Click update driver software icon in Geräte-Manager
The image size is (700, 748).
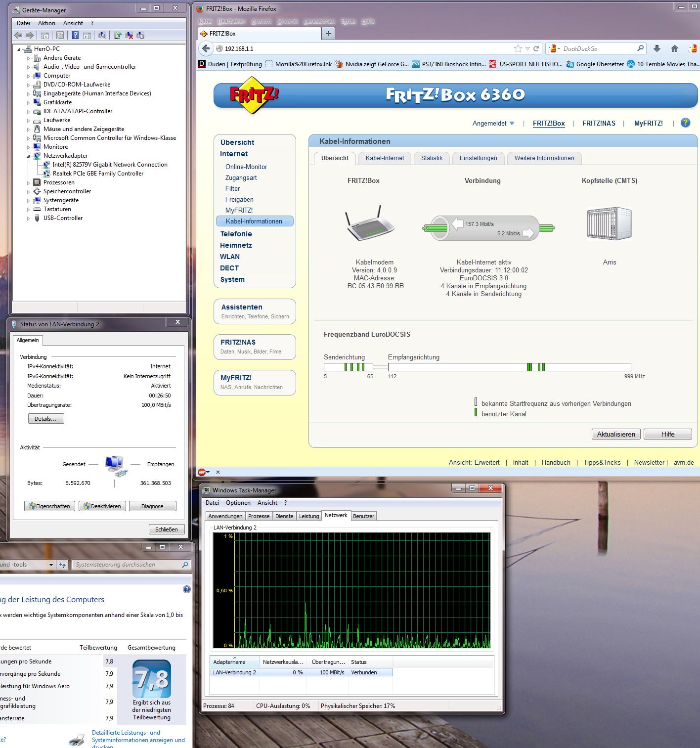[118, 35]
